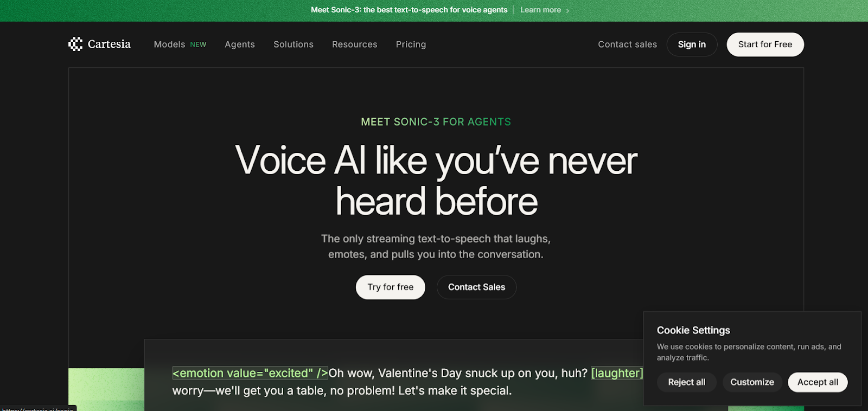868x411 pixels.
Task: Click the Try for free button
Action: (391, 287)
